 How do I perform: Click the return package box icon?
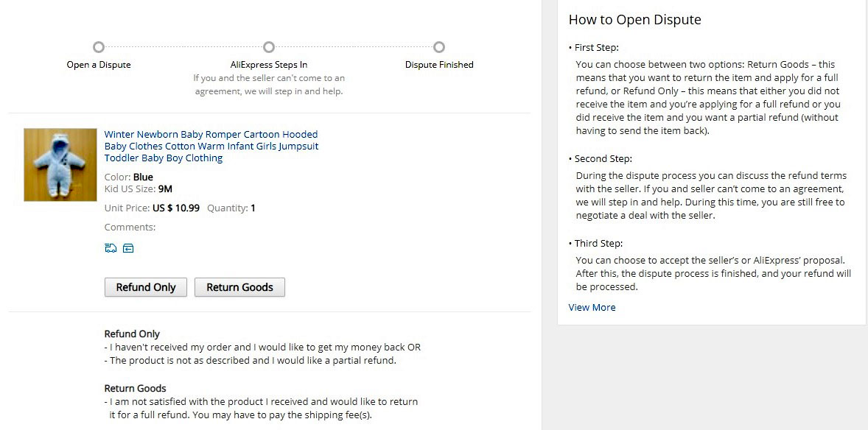(x=128, y=248)
